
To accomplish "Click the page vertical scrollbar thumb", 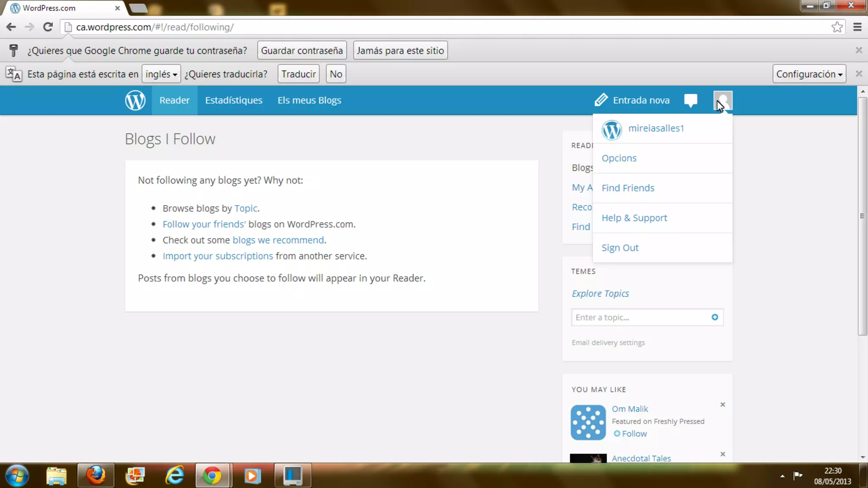I will point(862,216).
